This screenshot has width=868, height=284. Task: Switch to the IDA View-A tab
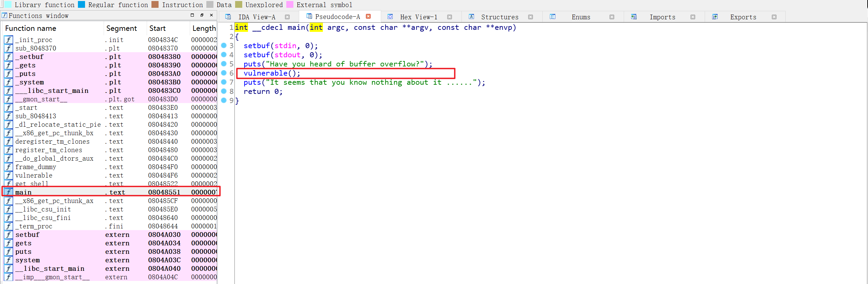point(257,17)
